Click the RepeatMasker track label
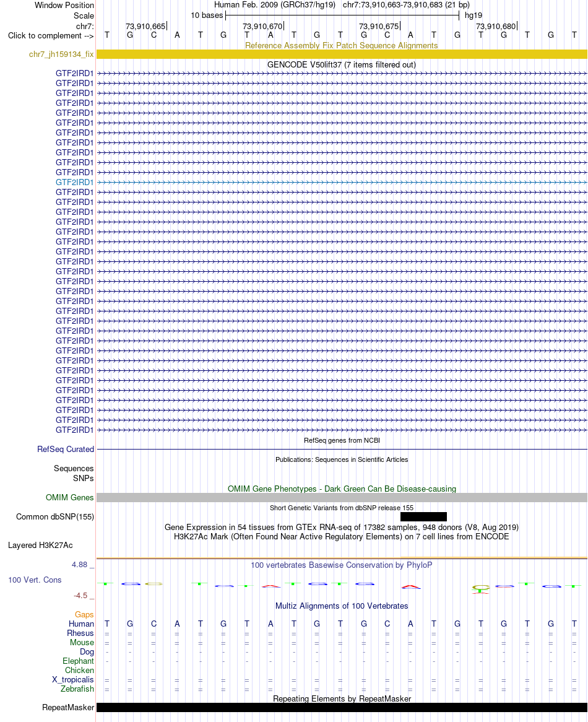The image size is (588, 722). pos(68,707)
